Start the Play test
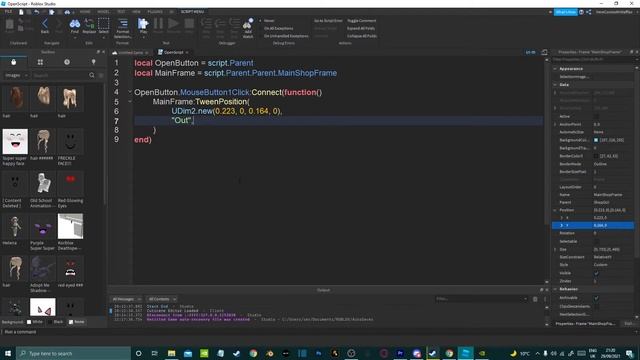This screenshot has width=640, height=360. tap(143, 24)
